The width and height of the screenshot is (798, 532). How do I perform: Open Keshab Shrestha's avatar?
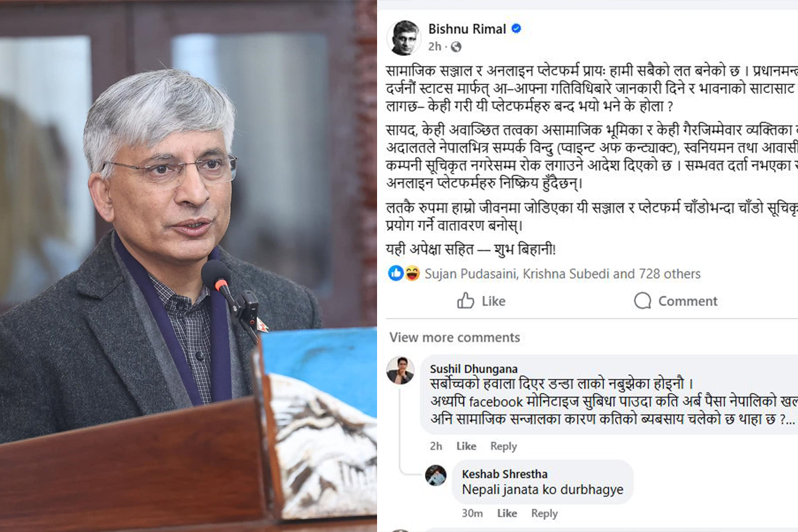tap(436, 475)
